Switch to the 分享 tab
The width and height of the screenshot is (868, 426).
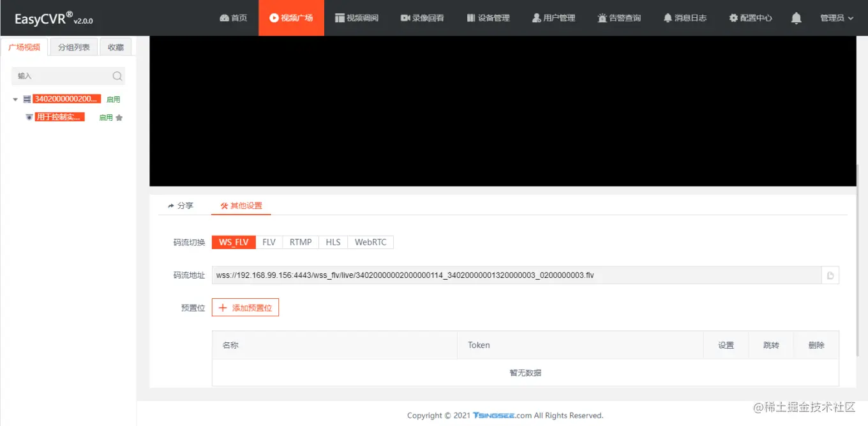coord(180,206)
